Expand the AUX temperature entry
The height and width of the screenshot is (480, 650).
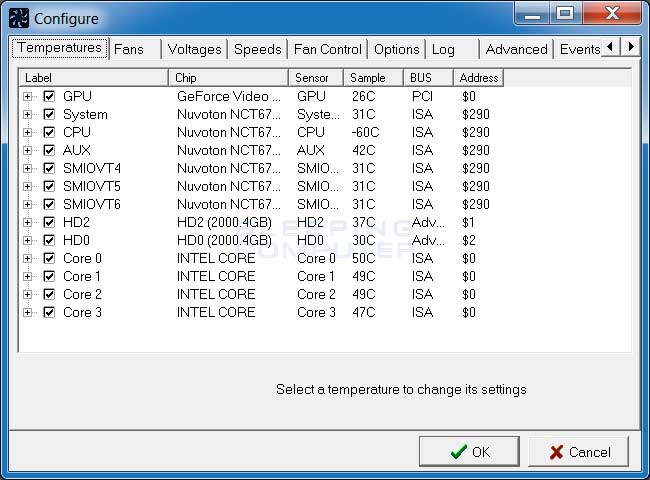click(28, 151)
